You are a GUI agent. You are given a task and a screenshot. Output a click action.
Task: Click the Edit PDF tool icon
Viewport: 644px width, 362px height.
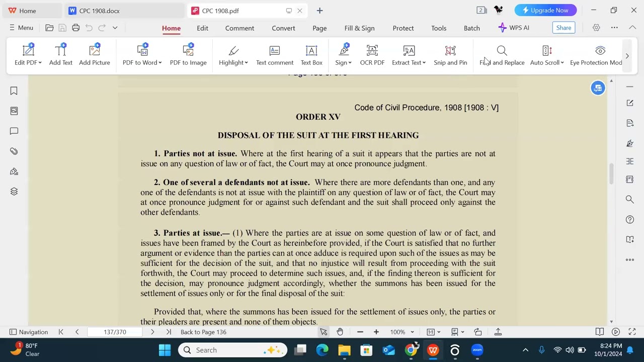28,50
